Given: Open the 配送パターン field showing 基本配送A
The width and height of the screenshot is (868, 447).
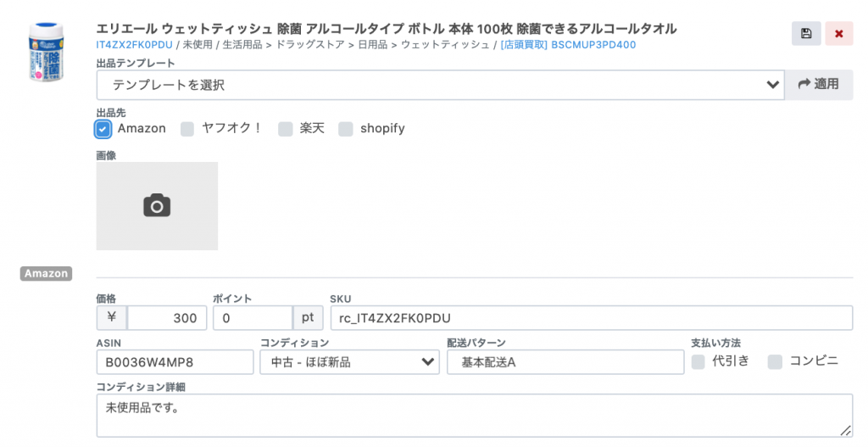Looking at the screenshot, I should point(565,362).
